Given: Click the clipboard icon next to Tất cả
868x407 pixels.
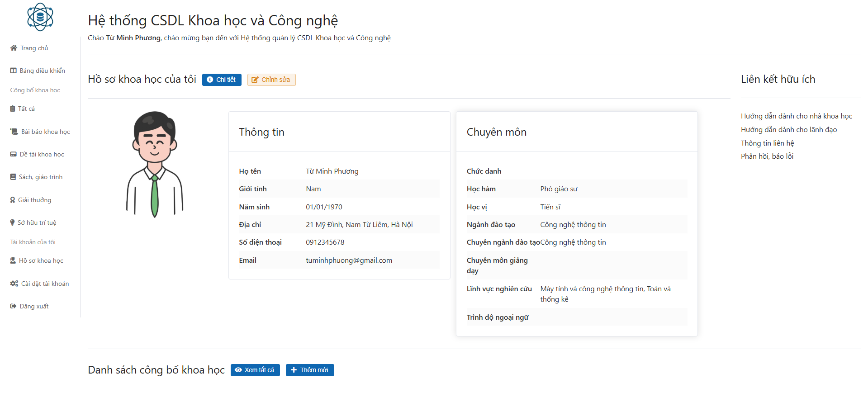Looking at the screenshot, I should coord(13,109).
